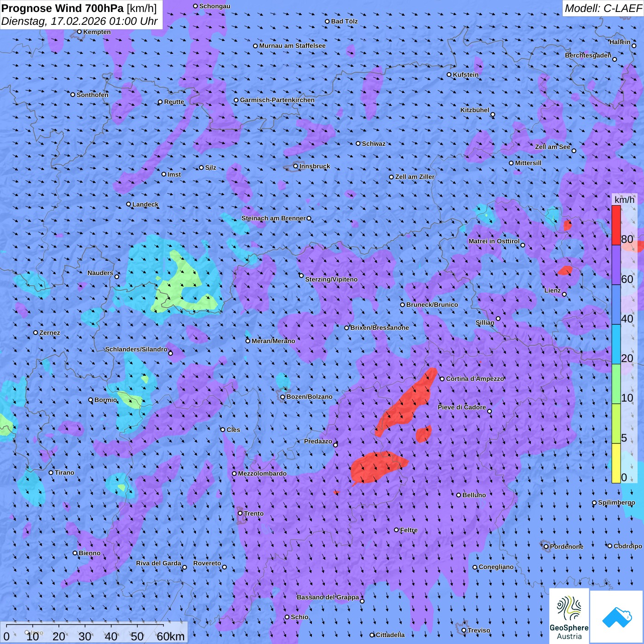644x644 pixels.
Task: Click the purple 60 km/h legend color
Action: point(616,265)
